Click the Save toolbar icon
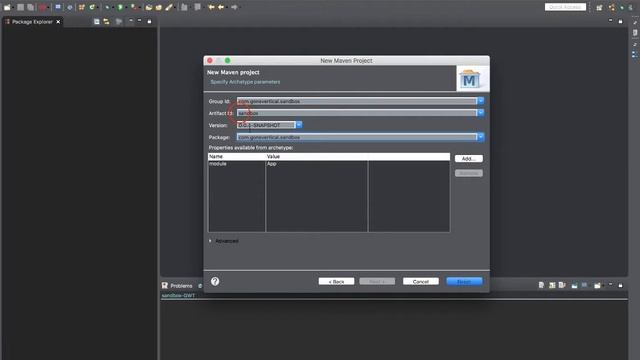Image resolution: width=640 pixels, height=360 pixels. pyautogui.click(x=20, y=7)
